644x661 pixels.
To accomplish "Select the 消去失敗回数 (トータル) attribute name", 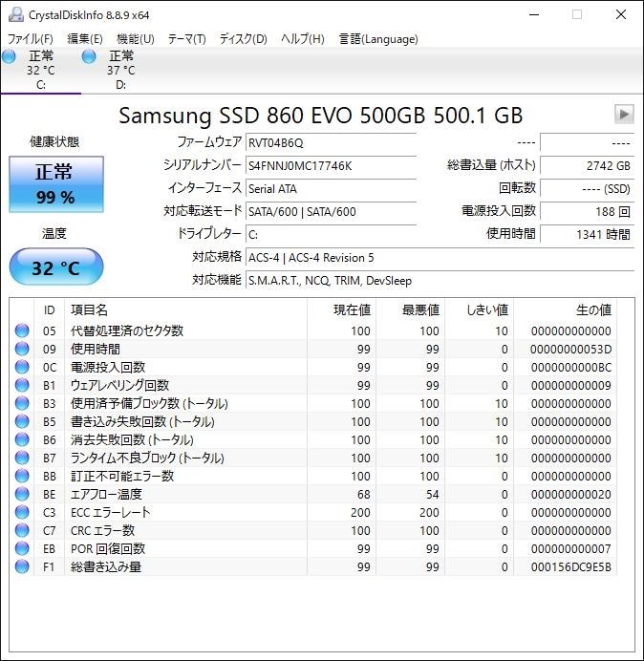I will pos(132,439).
